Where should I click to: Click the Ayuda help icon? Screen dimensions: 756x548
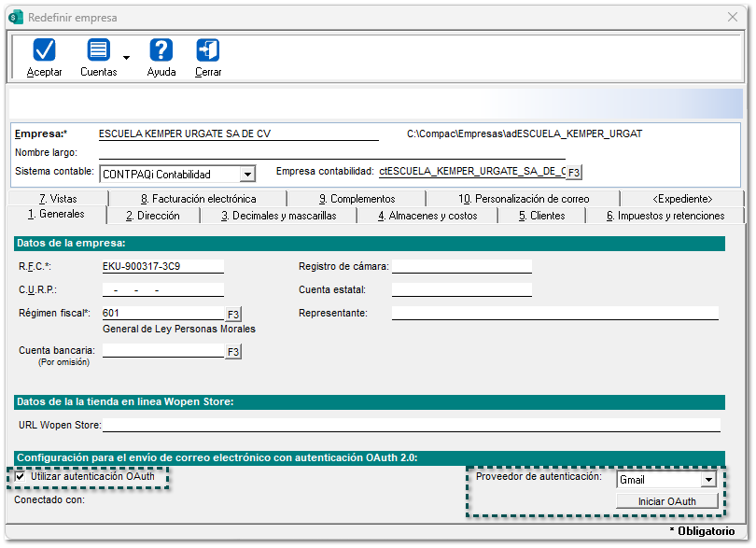coord(161,50)
